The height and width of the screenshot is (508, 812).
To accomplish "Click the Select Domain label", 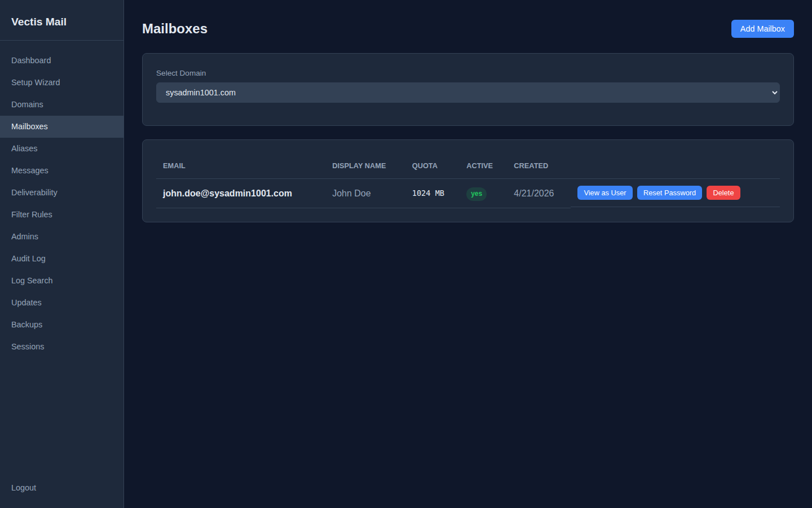I will (x=181, y=73).
